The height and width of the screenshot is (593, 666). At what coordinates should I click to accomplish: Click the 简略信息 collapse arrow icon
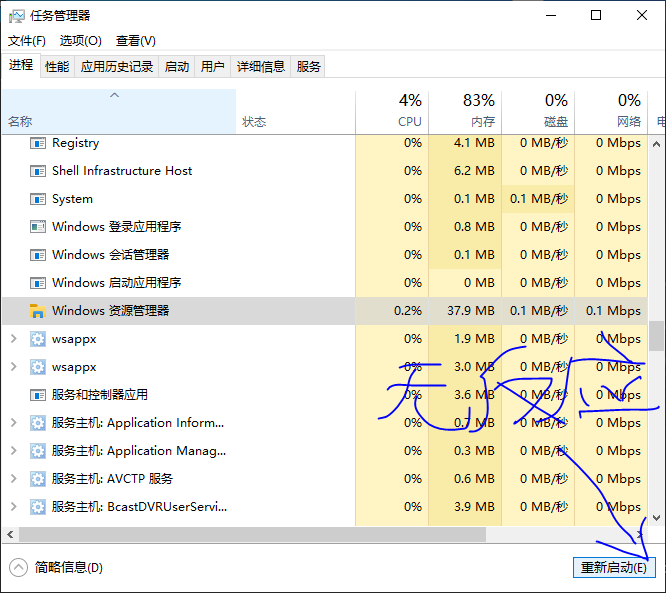[18, 568]
